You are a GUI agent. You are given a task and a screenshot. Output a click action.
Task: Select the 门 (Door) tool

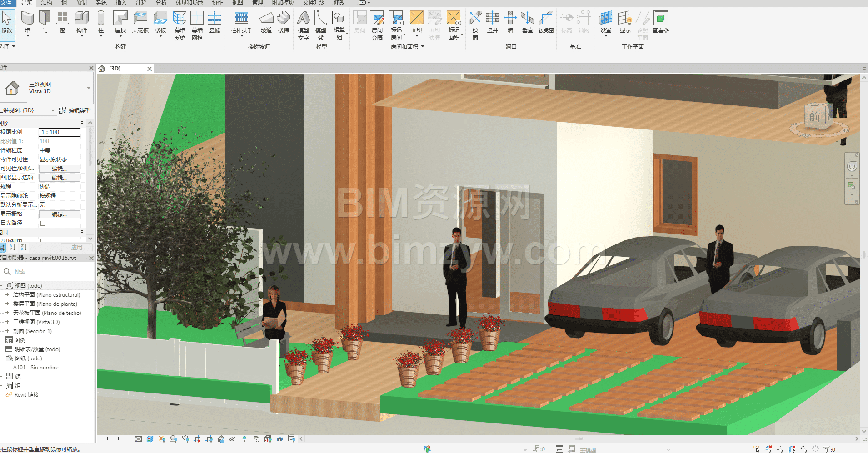click(x=45, y=22)
